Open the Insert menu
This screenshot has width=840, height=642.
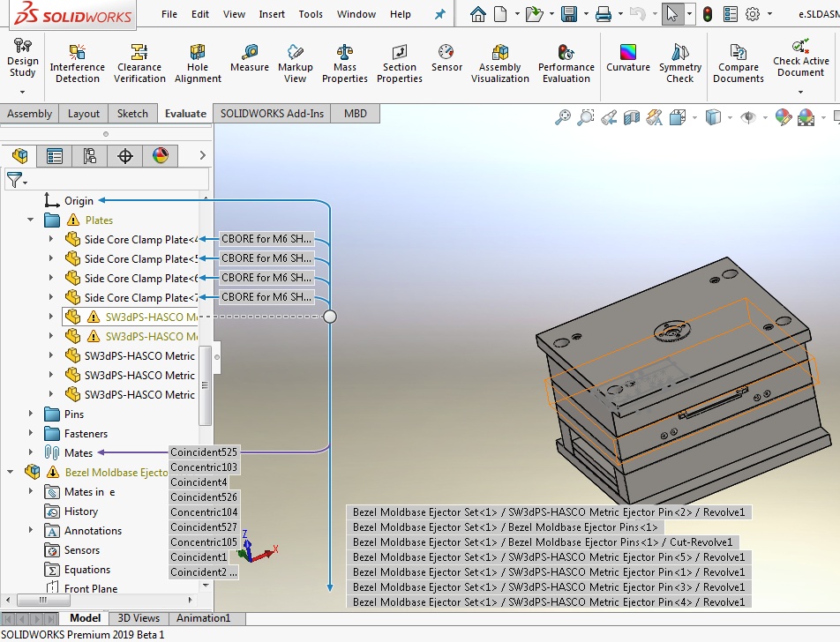coord(272,14)
